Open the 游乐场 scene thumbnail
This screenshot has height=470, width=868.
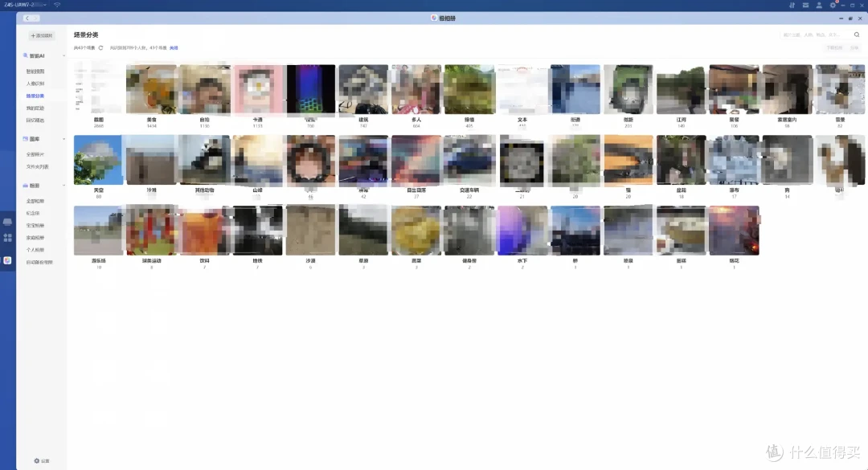99,231
